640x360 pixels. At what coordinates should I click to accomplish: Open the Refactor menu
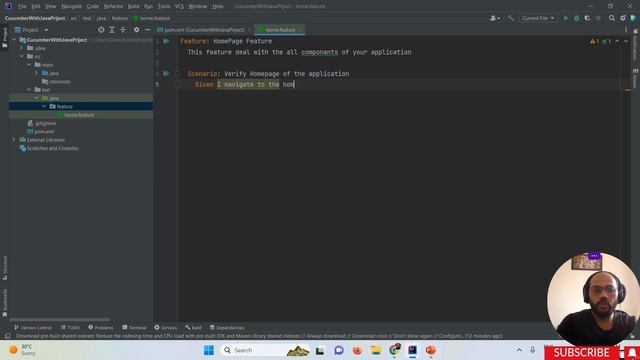(113, 6)
